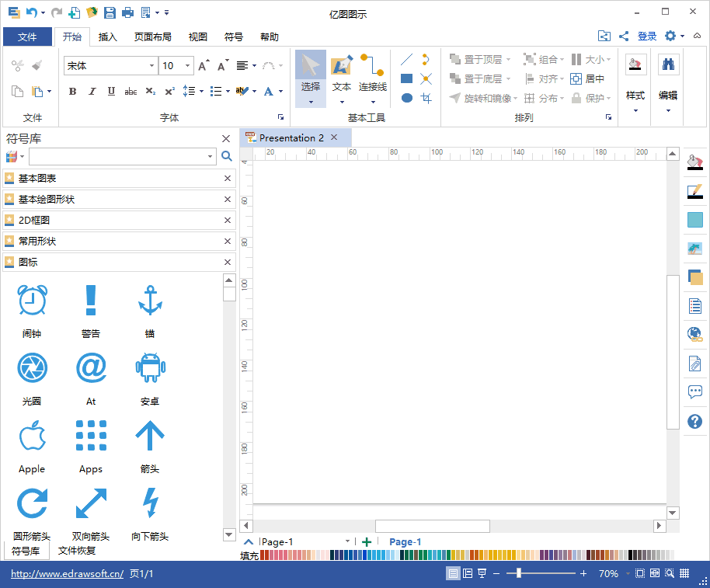Open the edrawsoft.cn website link

tap(67, 573)
